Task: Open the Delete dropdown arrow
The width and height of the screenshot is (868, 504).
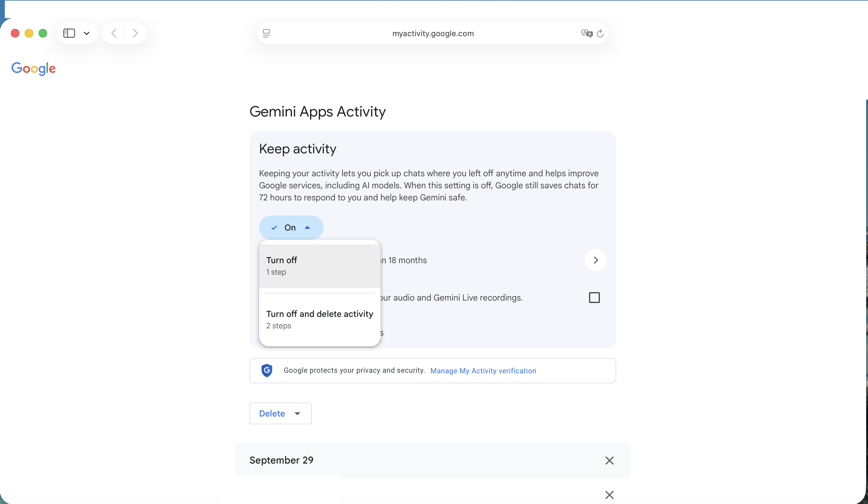Action: [x=297, y=413]
